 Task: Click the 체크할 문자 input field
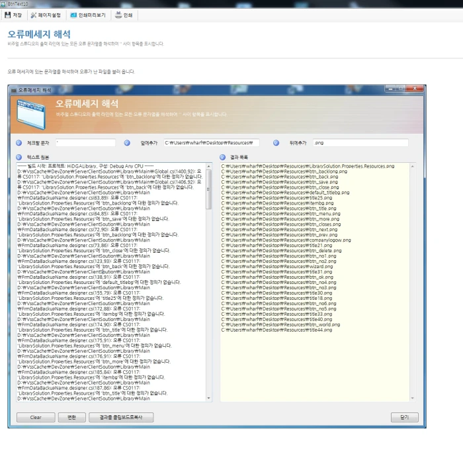[85, 143]
